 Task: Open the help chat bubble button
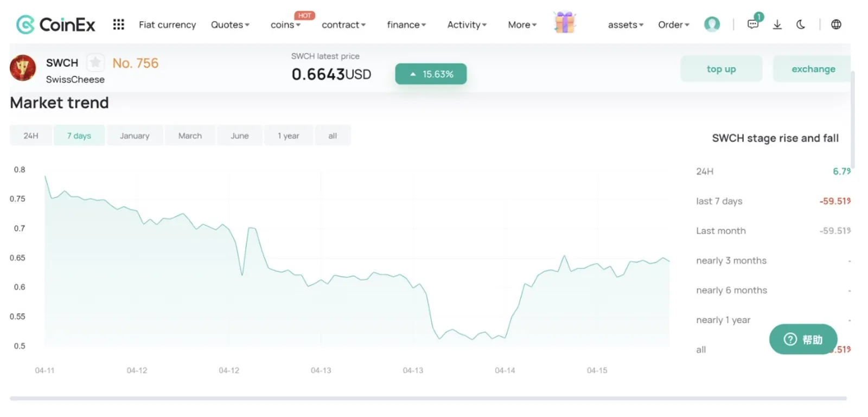(803, 339)
